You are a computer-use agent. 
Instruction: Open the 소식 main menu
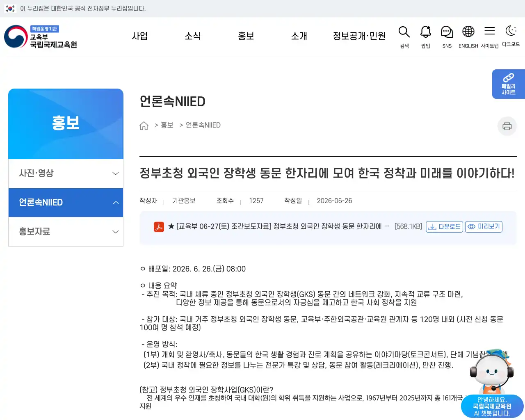click(193, 36)
